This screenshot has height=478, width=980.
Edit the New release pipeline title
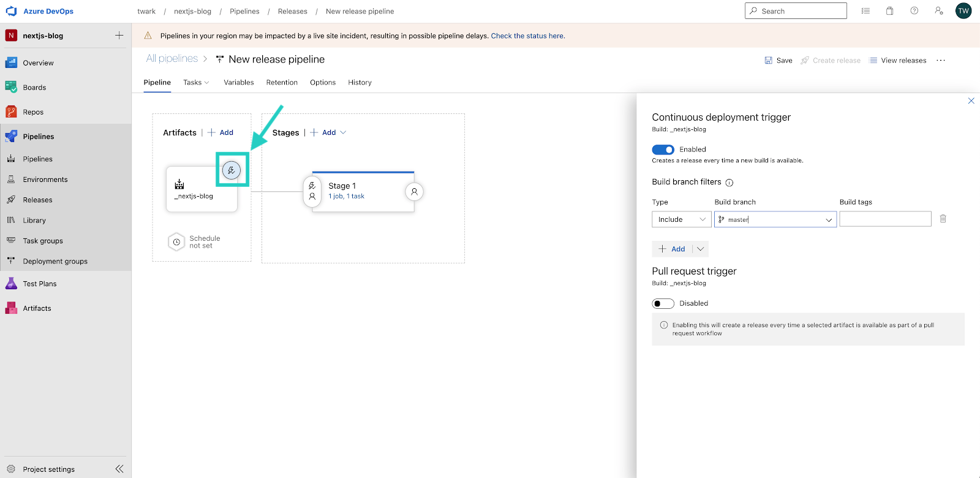tap(276, 59)
